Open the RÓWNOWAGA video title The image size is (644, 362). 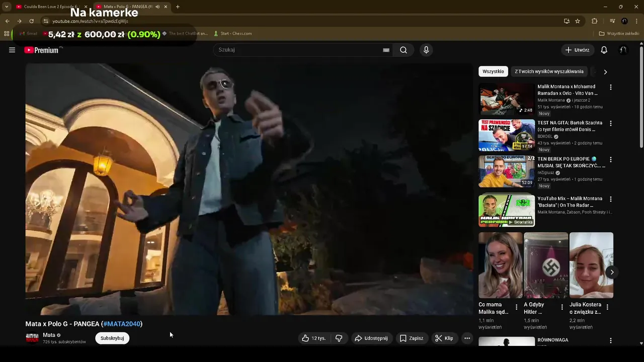coord(553,340)
